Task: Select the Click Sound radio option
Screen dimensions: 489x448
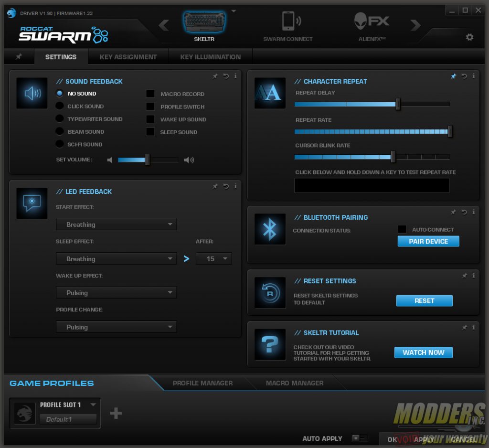Action: [x=60, y=106]
